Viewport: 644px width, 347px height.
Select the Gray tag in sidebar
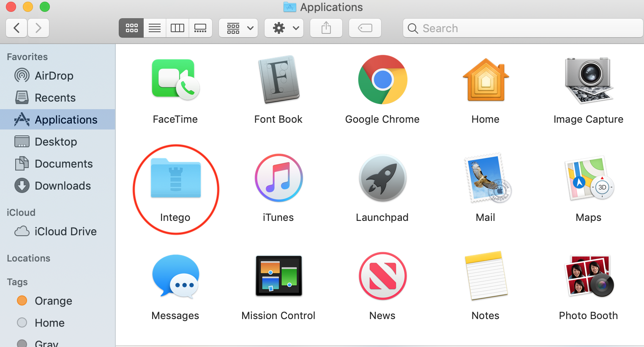pyautogui.click(x=57, y=342)
